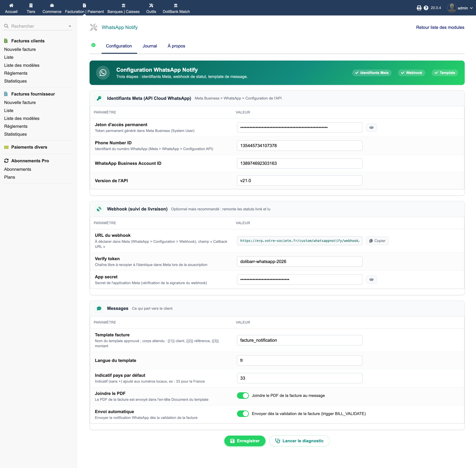Click Lancer le diagnostic button
The height and width of the screenshot is (468, 476).
tap(299, 441)
